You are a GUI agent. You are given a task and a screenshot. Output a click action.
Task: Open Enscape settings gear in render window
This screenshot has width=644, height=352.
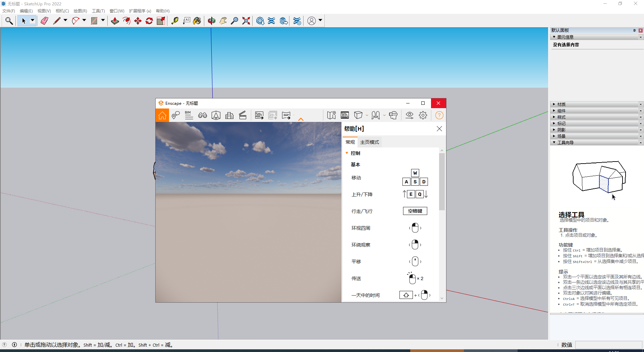click(423, 115)
